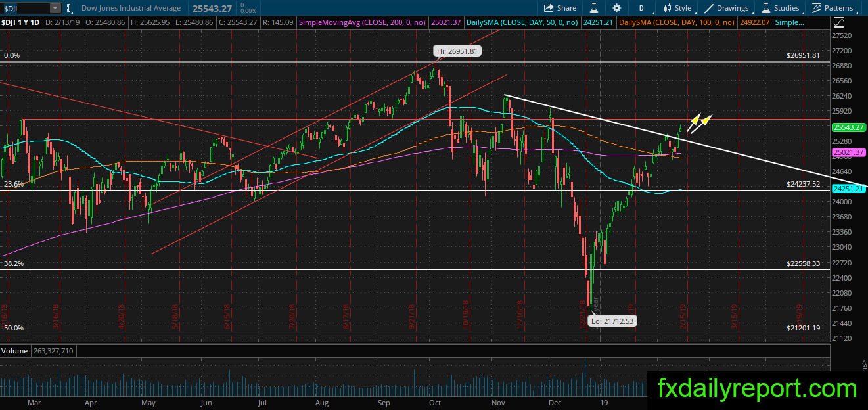The height and width of the screenshot is (410, 868).
Task: Click the 27520 price axis label
Action: point(842,35)
